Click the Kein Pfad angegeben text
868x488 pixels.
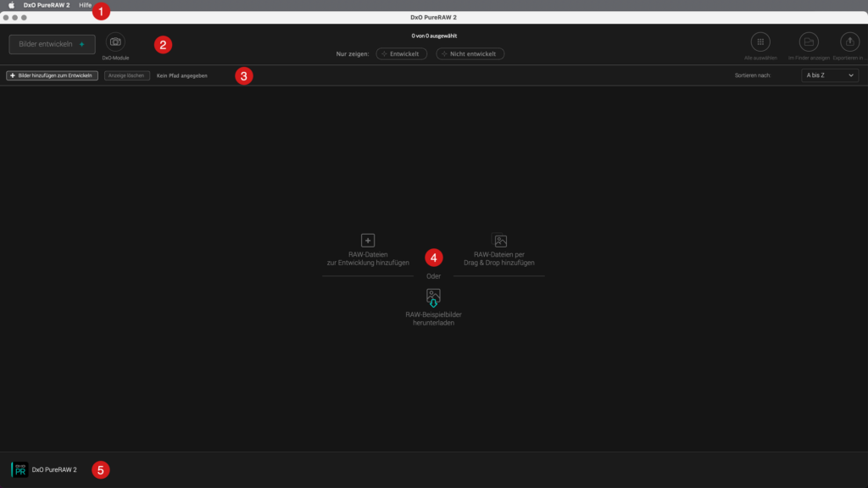[x=182, y=75]
